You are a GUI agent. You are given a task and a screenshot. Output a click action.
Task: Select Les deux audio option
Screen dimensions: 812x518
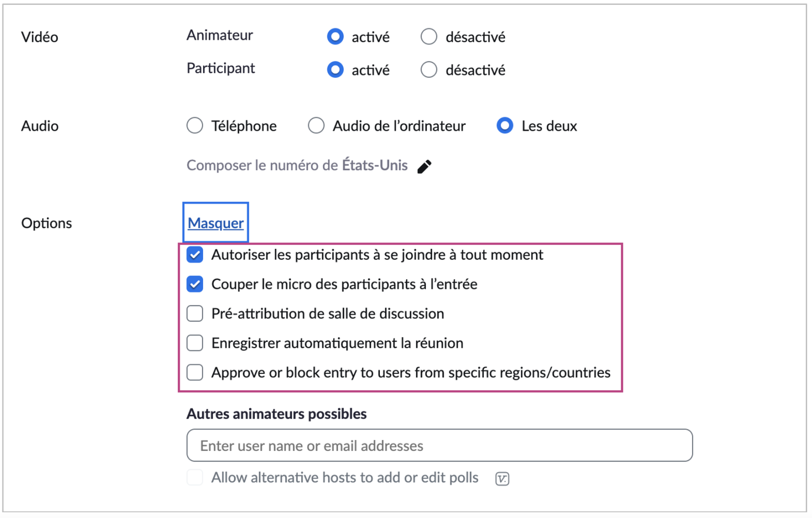pyautogui.click(x=505, y=126)
